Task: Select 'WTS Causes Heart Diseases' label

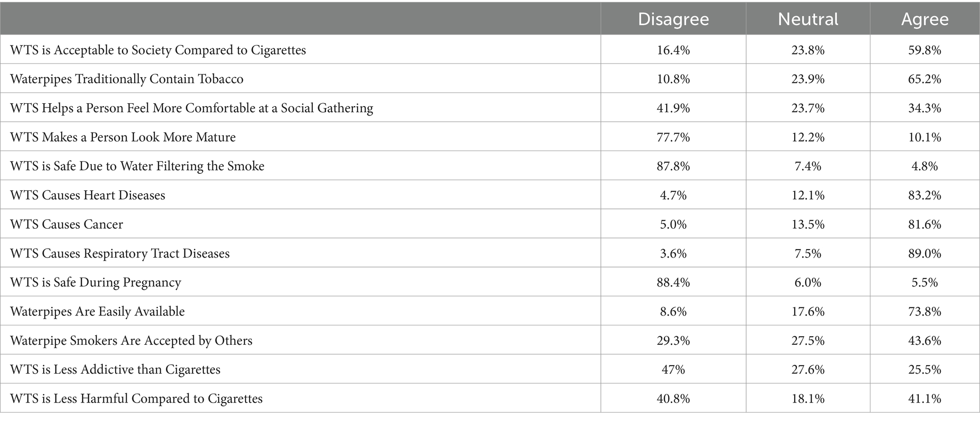Action: [88, 195]
